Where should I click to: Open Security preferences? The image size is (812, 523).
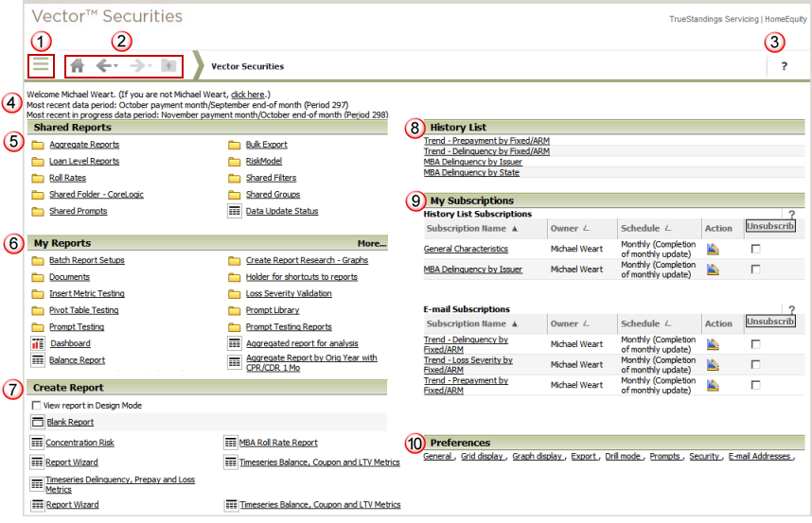pyautogui.click(x=704, y=456)
